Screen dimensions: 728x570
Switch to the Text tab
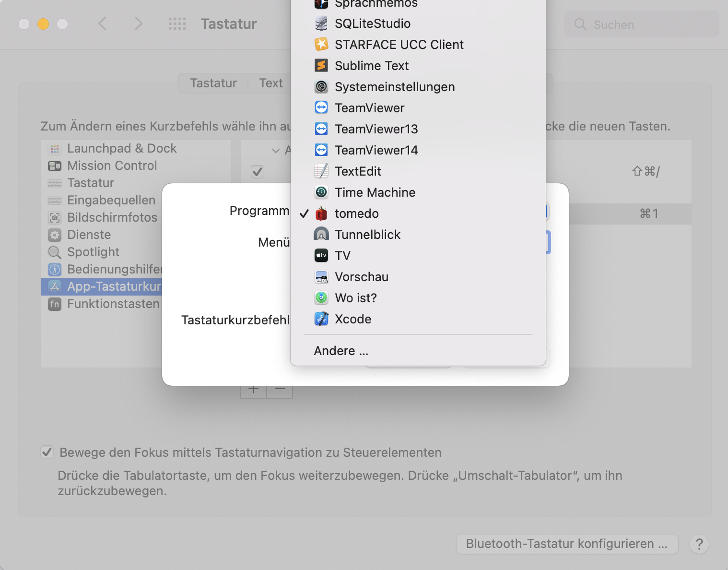pos(271,83)
